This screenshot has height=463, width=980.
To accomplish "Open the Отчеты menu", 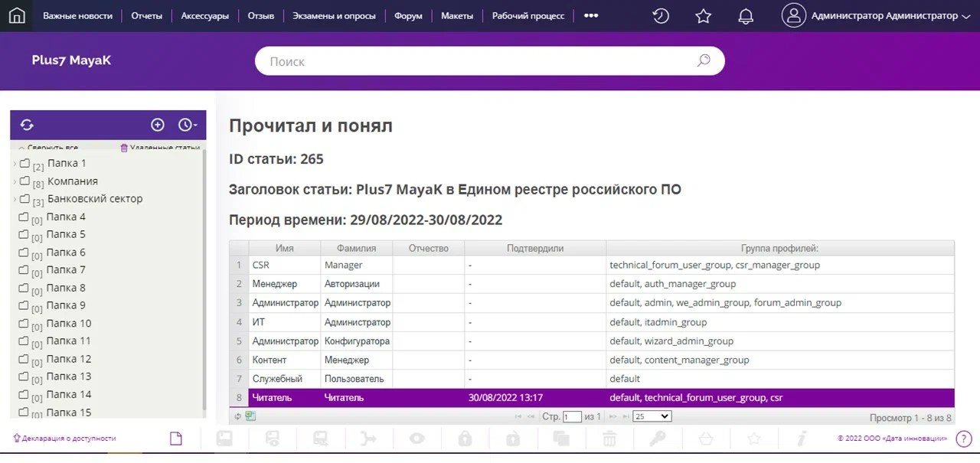I will 146,15.
